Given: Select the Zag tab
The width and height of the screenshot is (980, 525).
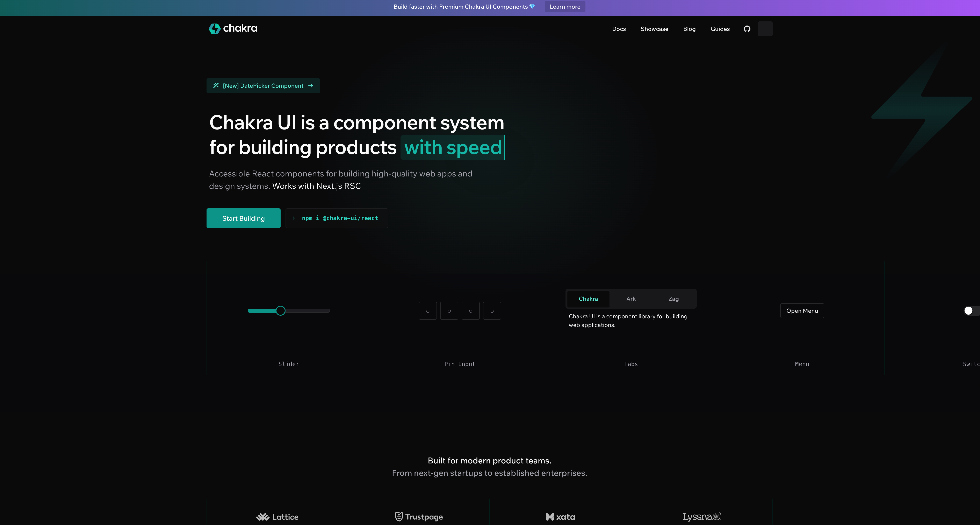Looking at the screenshot, I should tap(673, 299).
